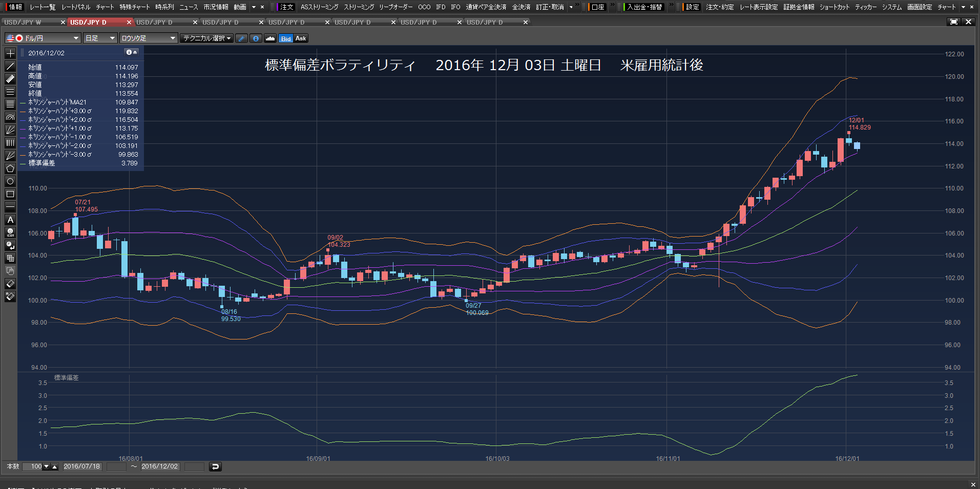Select the hand move tool
Screen dimensions: 980x489
pos(10,271)
